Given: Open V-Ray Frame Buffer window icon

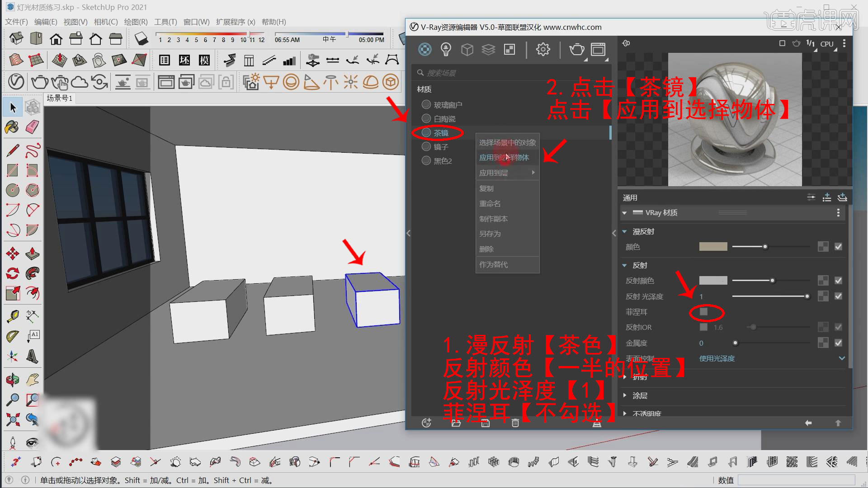Looking at the screenshot, I should [x=598, y=49].
